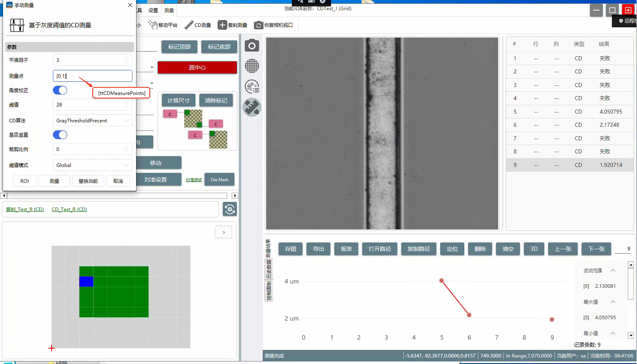Click the horizontal scrollbar right arrow
This screenshot has width=637, height=364.
tap(235, 196)
